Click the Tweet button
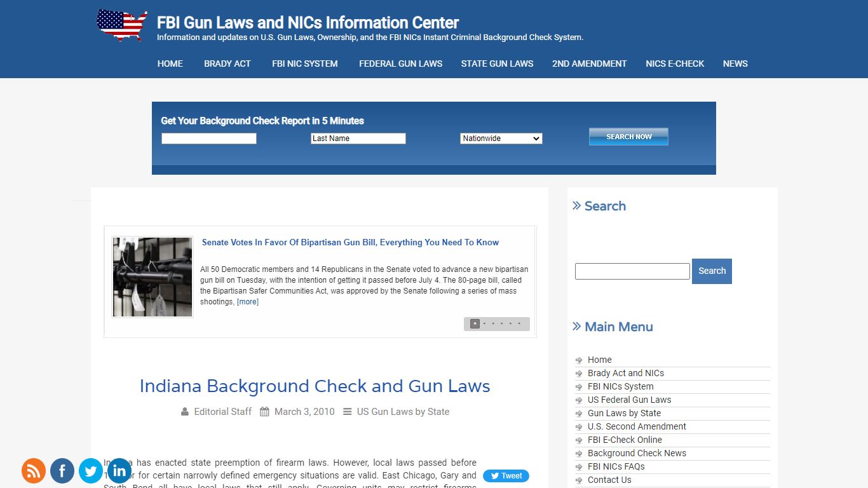This screenshot has width=868, height=488. [506, 476]
